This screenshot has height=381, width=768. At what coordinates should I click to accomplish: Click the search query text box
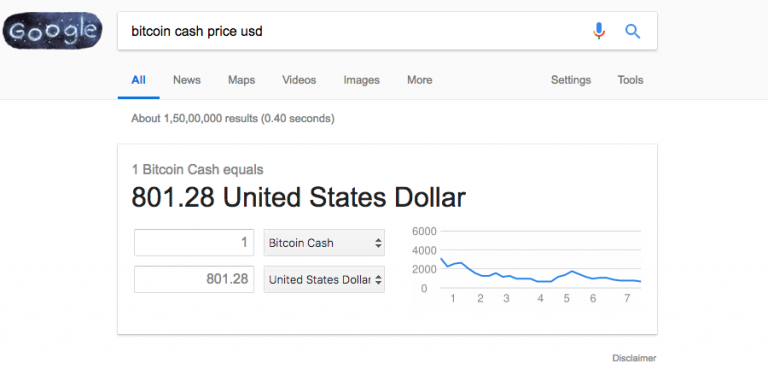[x=353, y=31]
